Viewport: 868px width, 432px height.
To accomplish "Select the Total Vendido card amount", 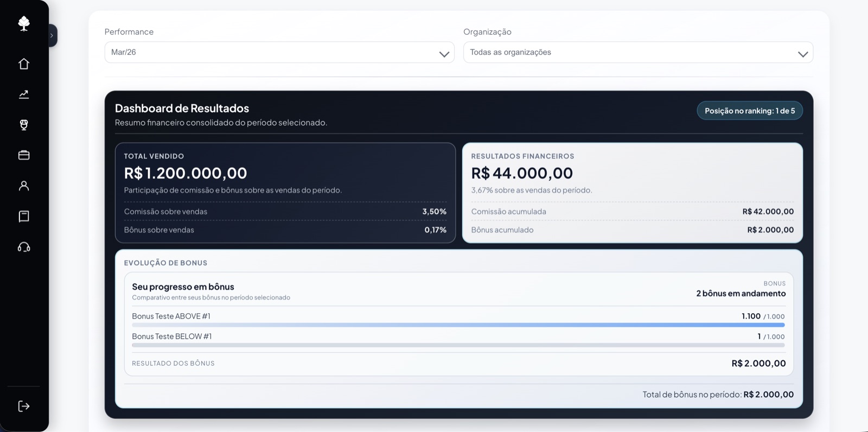I will pos(186,173).
